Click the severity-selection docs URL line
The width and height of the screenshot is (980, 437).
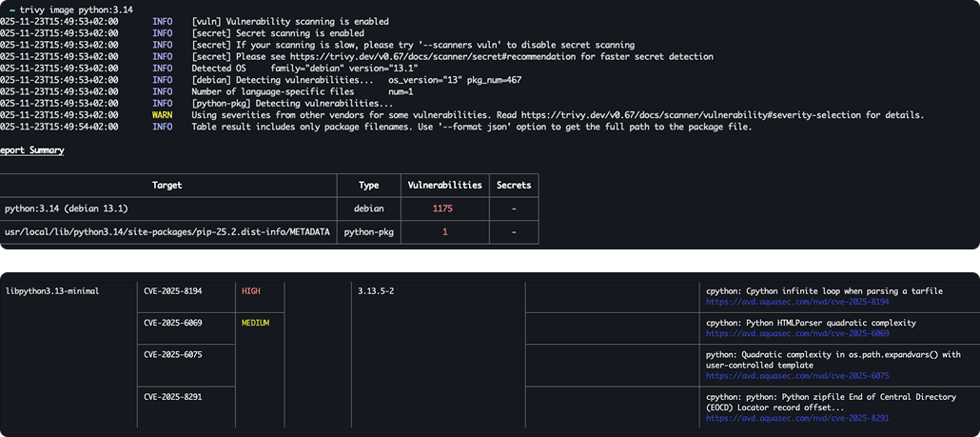pyautogui.click(x=558, y=115)
